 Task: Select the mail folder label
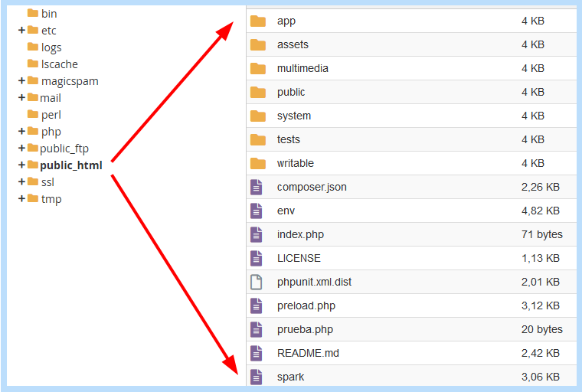pos(51,98)
